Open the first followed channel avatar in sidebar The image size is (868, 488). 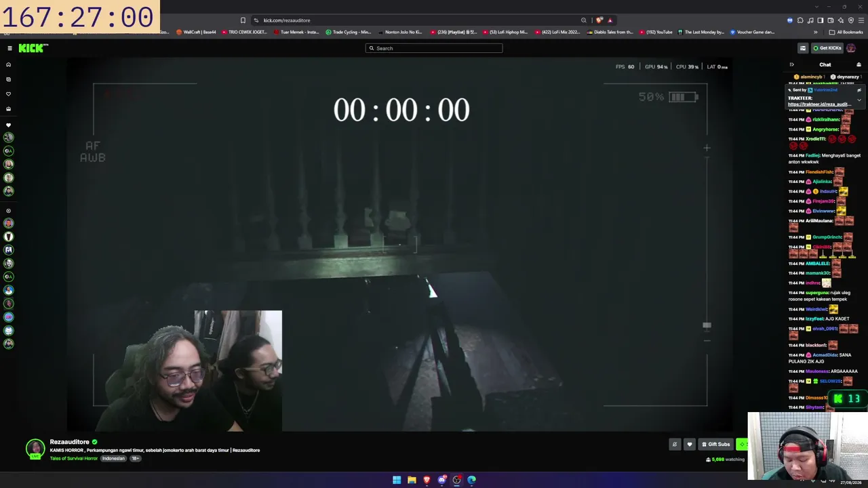tap(9, 138)
